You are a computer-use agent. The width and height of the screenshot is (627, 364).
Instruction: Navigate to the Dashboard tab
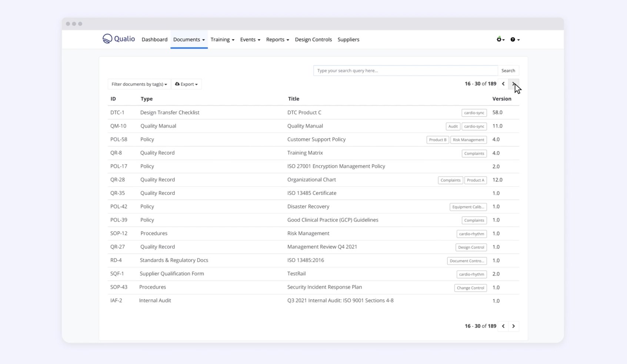coord(154,40)
